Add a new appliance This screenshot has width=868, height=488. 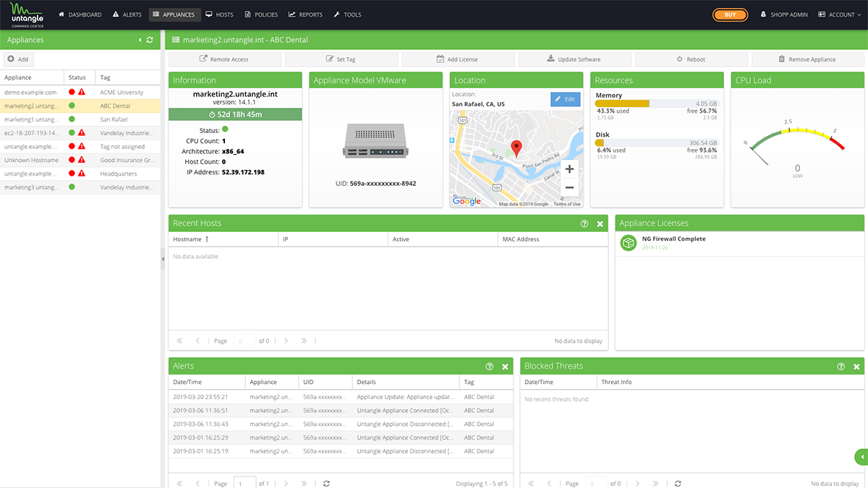[18, 59]
